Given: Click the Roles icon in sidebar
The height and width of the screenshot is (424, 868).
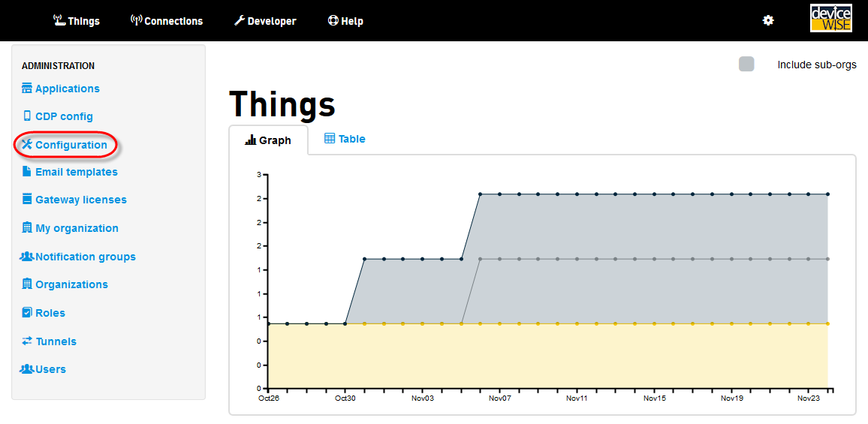Looking at the screenshot, I should (x=27, y=313).
